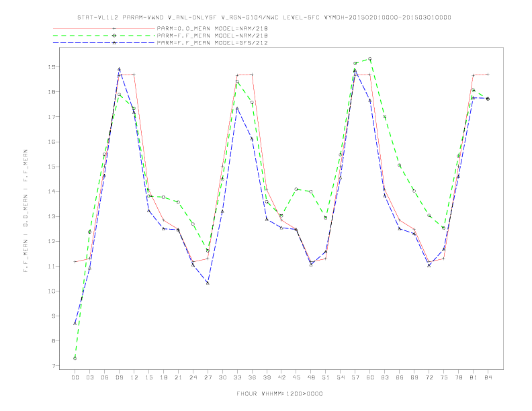Click x-axis tick label 00

coord(75,377)
